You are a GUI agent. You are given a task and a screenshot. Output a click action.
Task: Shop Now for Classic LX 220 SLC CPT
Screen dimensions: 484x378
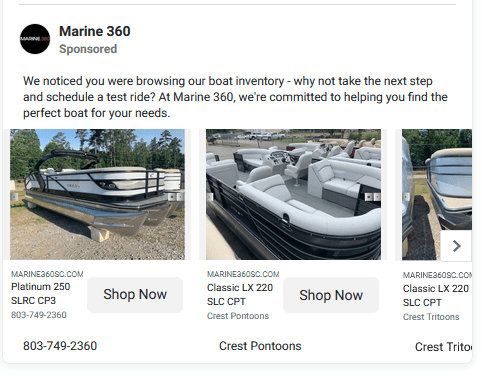(x=331, y=295)
